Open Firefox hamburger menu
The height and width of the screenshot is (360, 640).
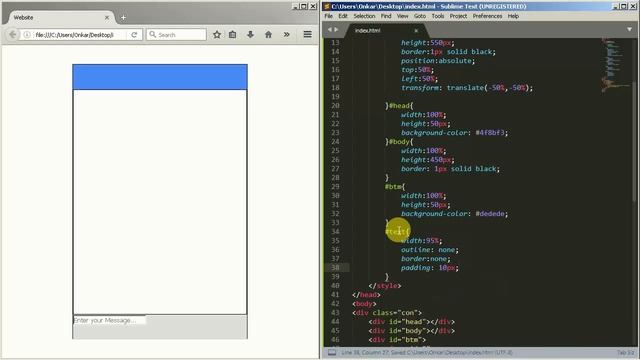coord(307,35)
